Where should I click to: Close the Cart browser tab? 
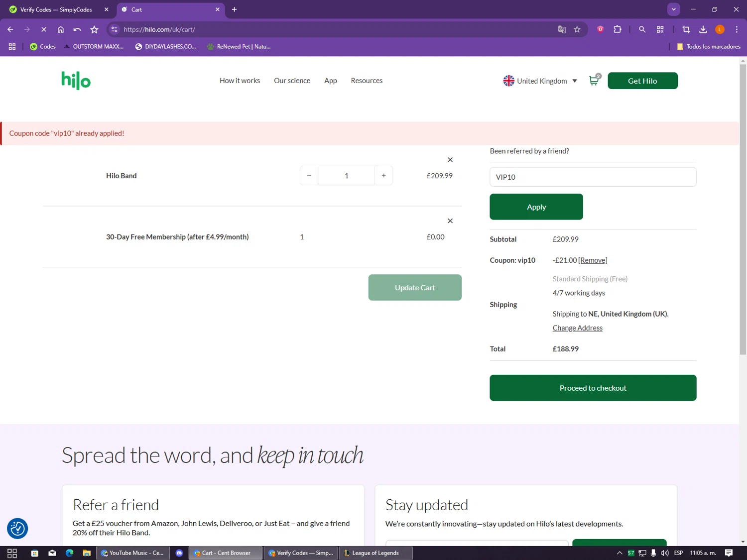(x=218, y=9)
